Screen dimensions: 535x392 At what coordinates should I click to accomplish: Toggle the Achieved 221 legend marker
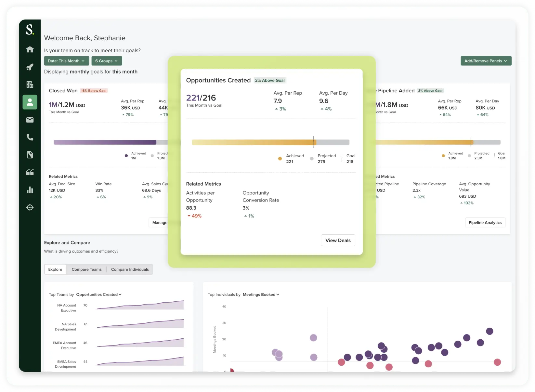click(x=280, y=159)
